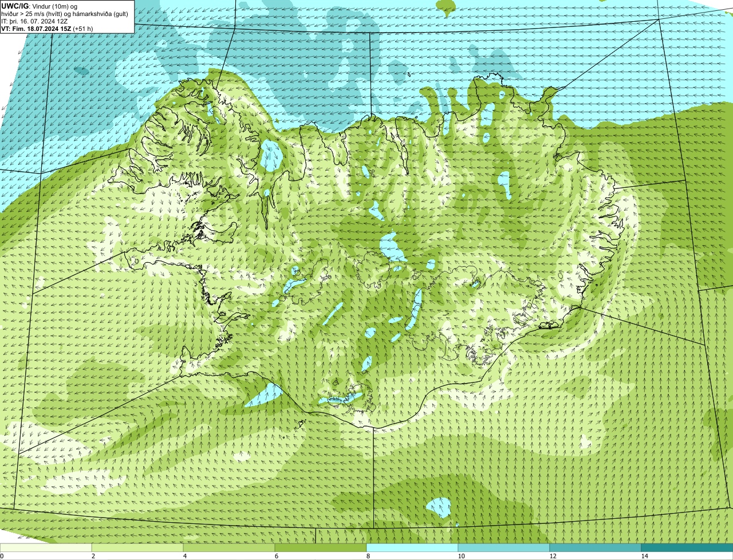Image resolution: width=733 pixels, height=560 pixels.
Task: Click the legend label "6"
Action: pyautogui.click(x=276, y=556)
